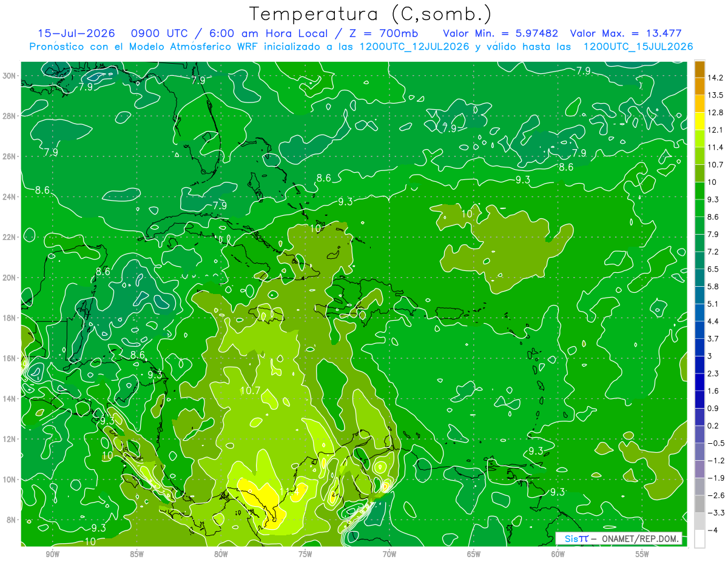Select the '80W' longitude label
Screen dimensions: 728x562
pos(221,554)
